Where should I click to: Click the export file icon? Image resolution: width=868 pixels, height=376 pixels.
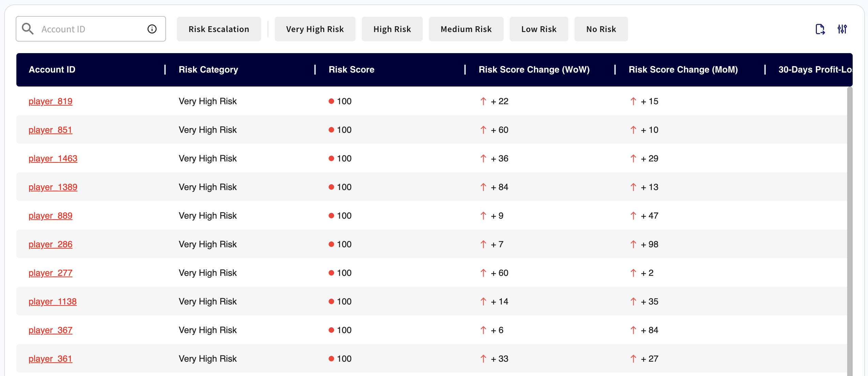coord(820,29)
